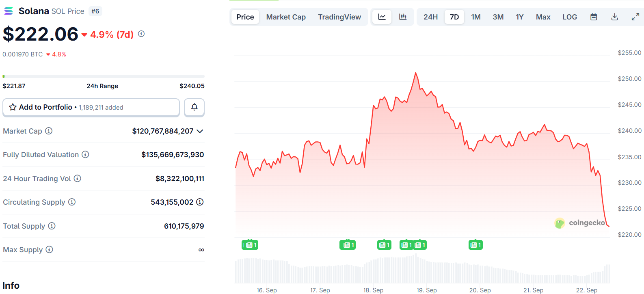Select the Market Cap chart tab
Screen dimensions: 644x294
286,17
